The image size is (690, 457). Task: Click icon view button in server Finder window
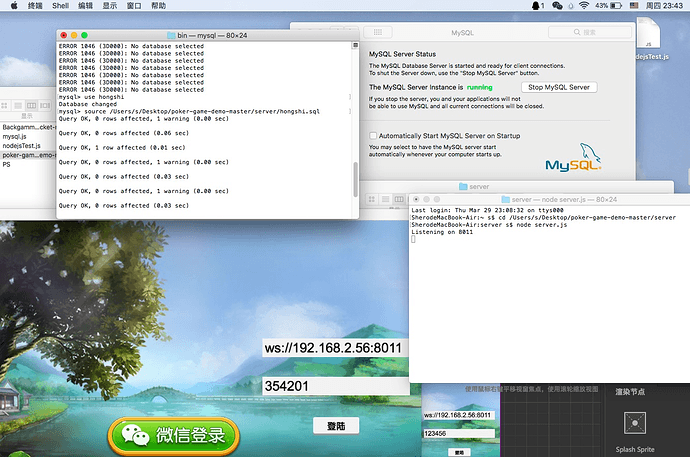click(x=372, y=199)
